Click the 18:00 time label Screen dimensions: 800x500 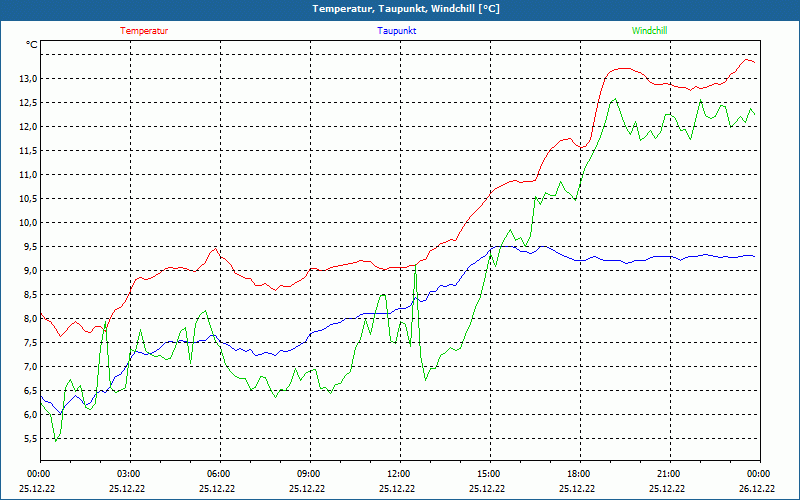[x=580, y=474]
